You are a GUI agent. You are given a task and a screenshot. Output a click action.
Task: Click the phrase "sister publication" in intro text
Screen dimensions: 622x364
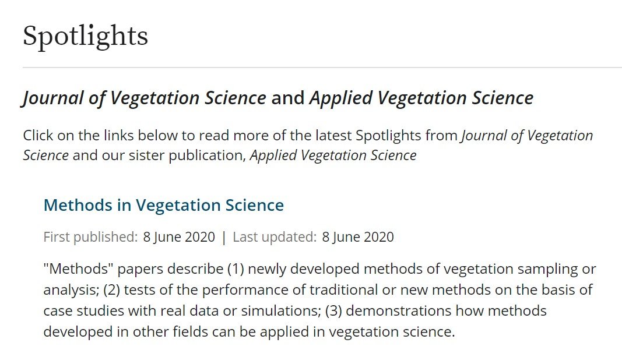point(186,155)
